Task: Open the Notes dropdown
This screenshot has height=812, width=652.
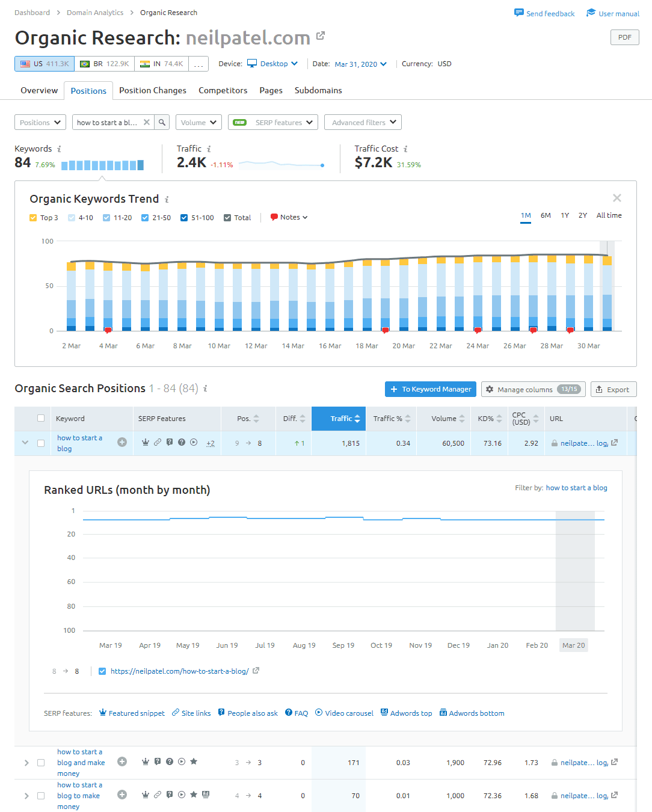Action: point(289,217)
